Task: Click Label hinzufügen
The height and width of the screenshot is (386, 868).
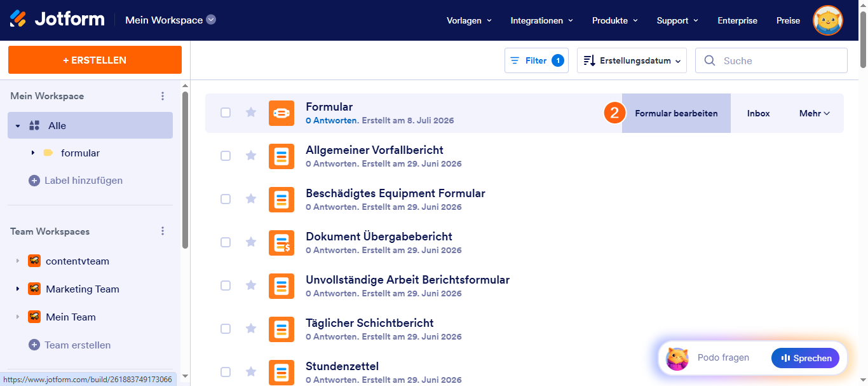Action: (83, 181)
